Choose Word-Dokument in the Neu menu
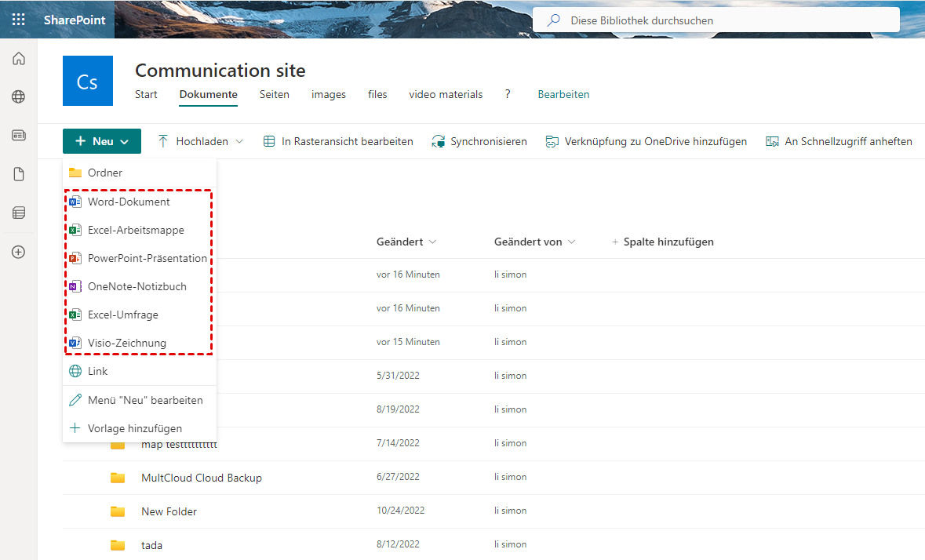 point(140,202)
